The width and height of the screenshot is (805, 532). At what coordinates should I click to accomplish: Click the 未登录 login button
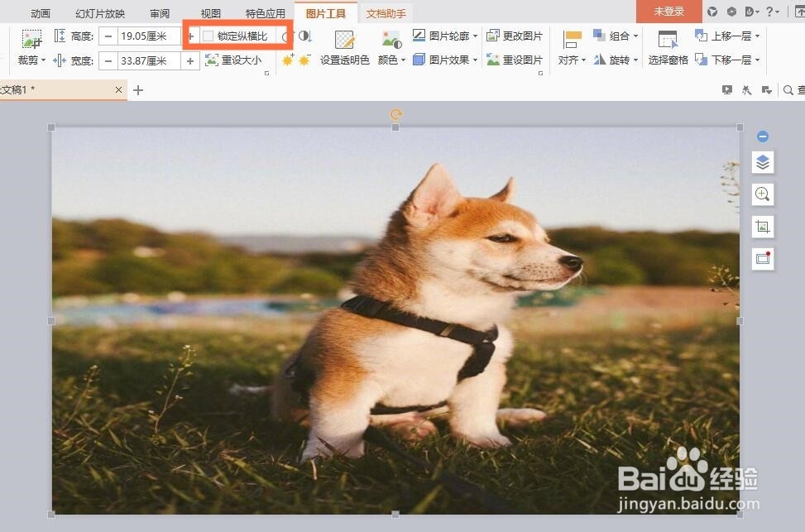669,12
